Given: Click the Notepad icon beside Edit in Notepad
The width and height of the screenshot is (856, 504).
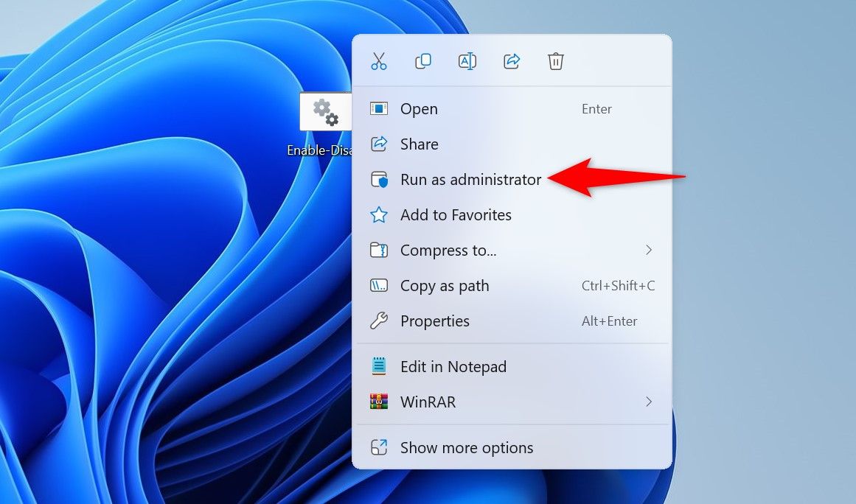Looking at the screenshot, I should click(x=379, y=366).
